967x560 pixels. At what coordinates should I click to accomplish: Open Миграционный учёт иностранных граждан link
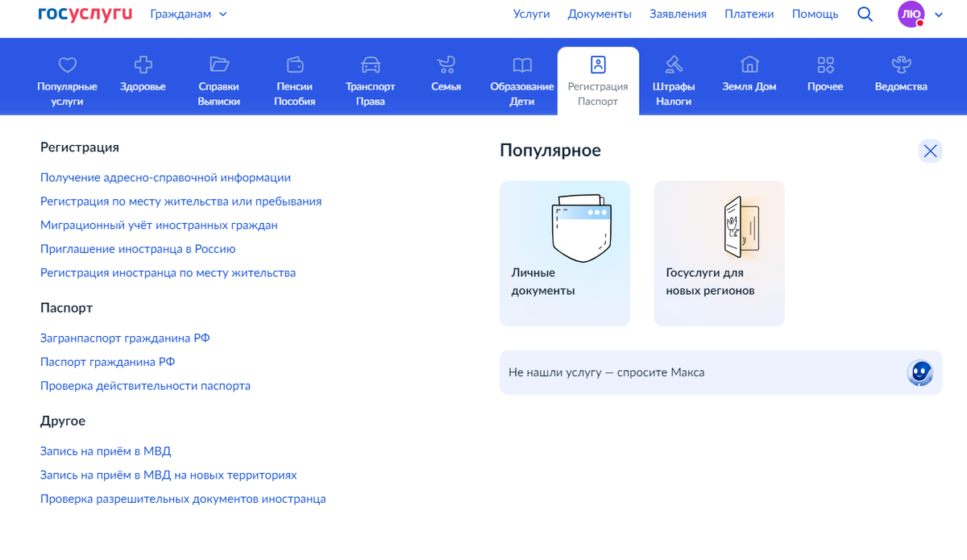click(159, 225)
